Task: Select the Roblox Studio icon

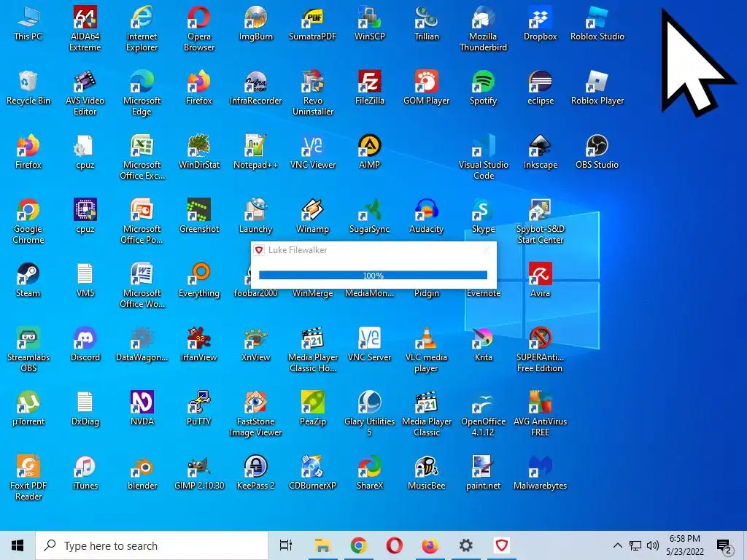Action: point(597,24)
